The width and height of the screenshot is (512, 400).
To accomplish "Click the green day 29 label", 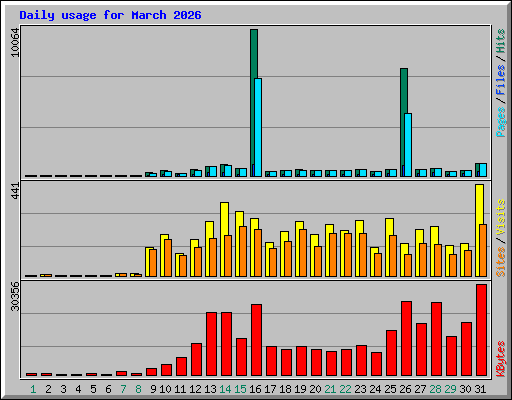I will pos(450,389).
